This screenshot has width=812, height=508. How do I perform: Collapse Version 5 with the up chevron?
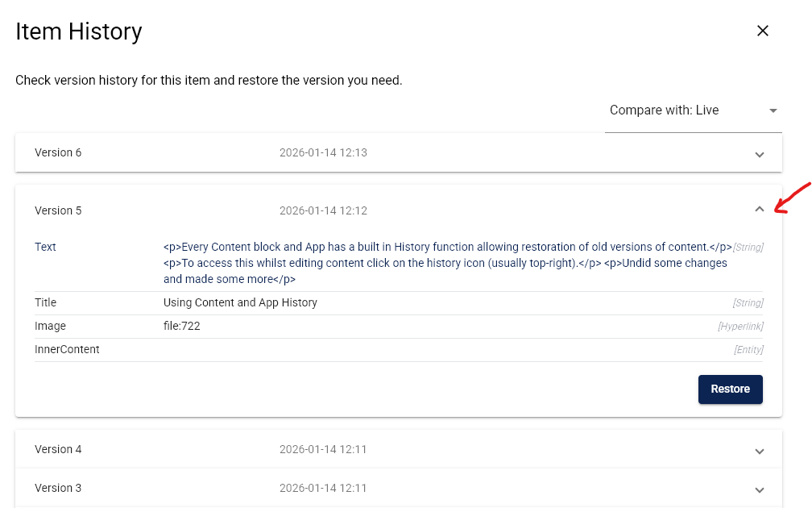759,210
